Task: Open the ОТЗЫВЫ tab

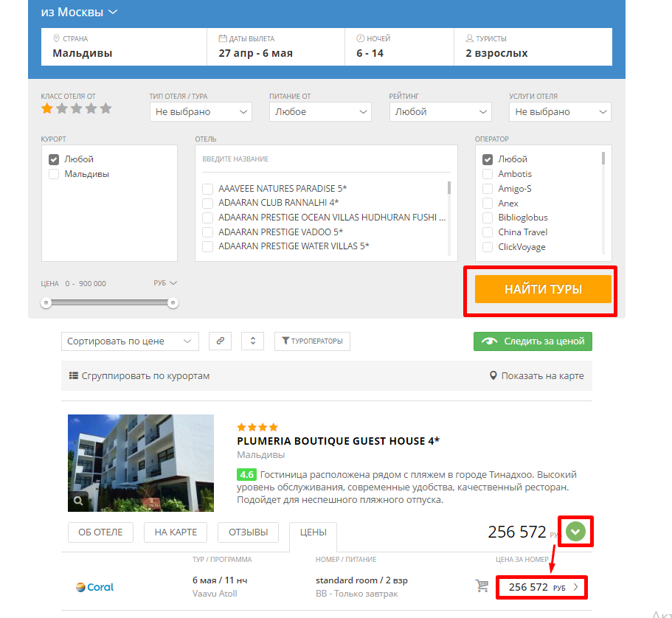Action: point(248,532)
